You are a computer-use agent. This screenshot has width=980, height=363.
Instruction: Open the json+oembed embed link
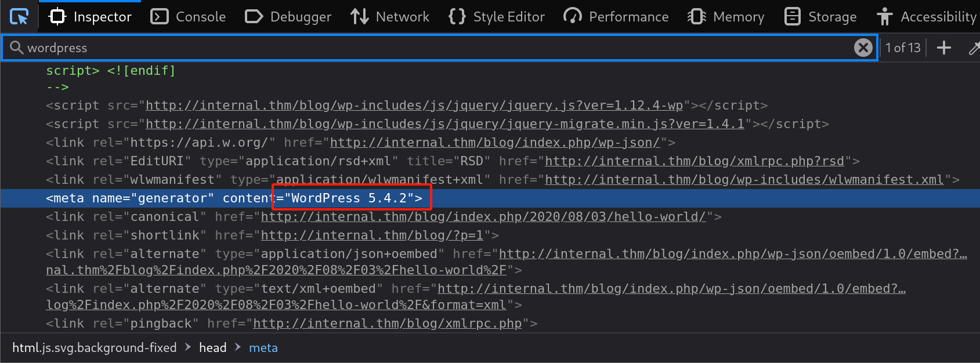click(x=733, y=254)
